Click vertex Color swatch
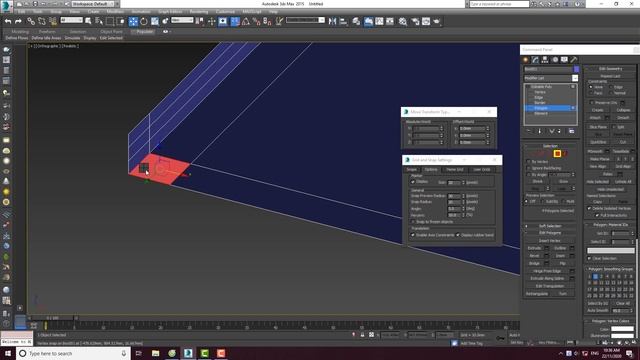This screenshot has width=640, height=360. 622,329
